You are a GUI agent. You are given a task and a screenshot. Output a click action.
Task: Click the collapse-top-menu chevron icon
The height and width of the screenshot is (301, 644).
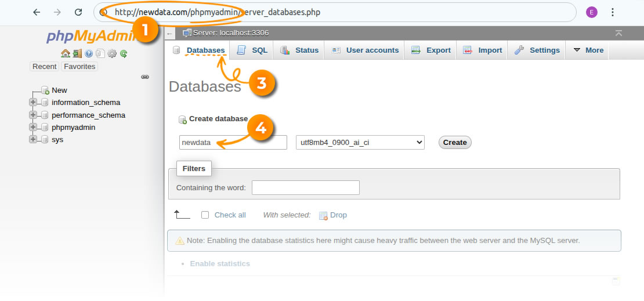click(x=619, y=33)
